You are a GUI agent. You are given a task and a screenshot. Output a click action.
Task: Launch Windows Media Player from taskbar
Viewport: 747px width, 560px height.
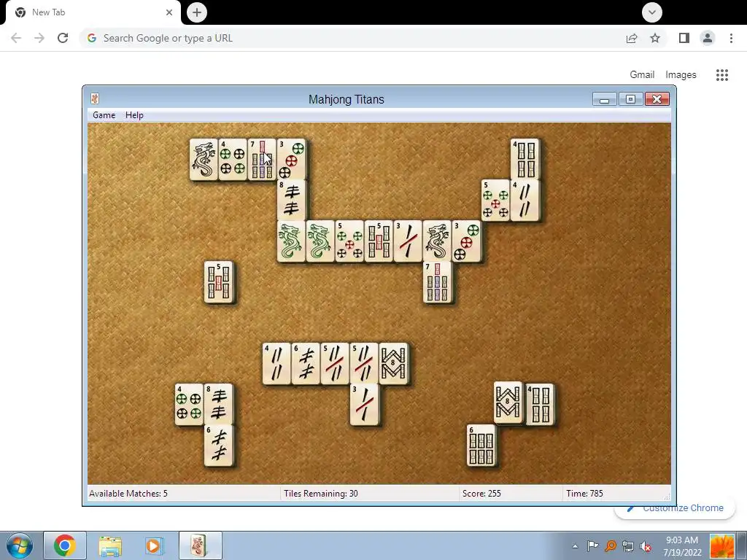153,545
